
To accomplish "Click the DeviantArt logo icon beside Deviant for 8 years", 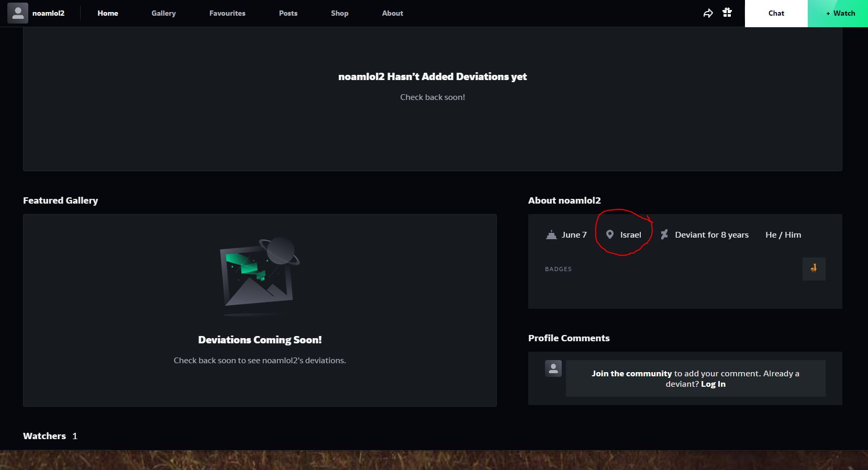I will pyautogui.click(x=664, y=235).
